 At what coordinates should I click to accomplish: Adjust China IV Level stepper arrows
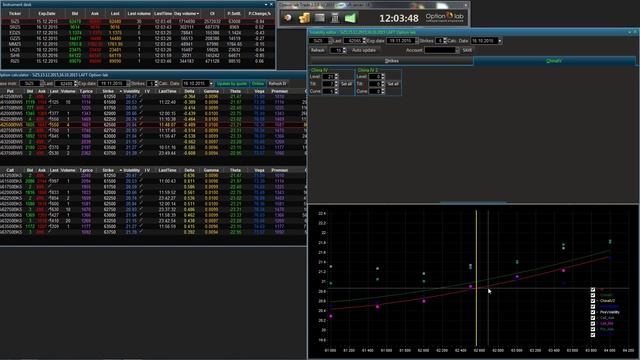[x=336, y=76]
